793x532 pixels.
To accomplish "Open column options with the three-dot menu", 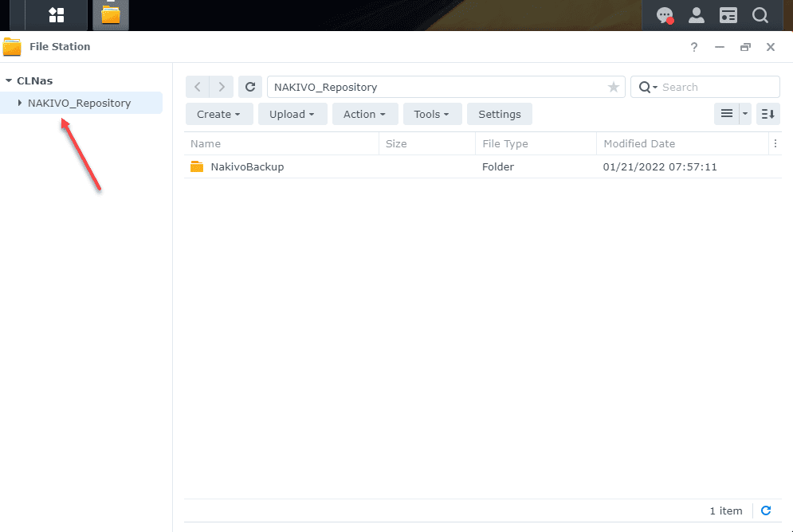I will (775, 143).
